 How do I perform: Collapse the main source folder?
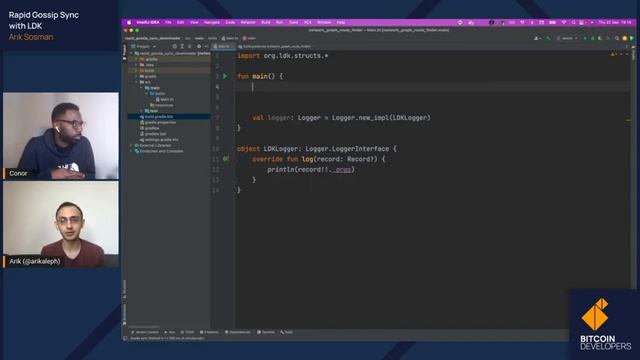coord(142,88)
